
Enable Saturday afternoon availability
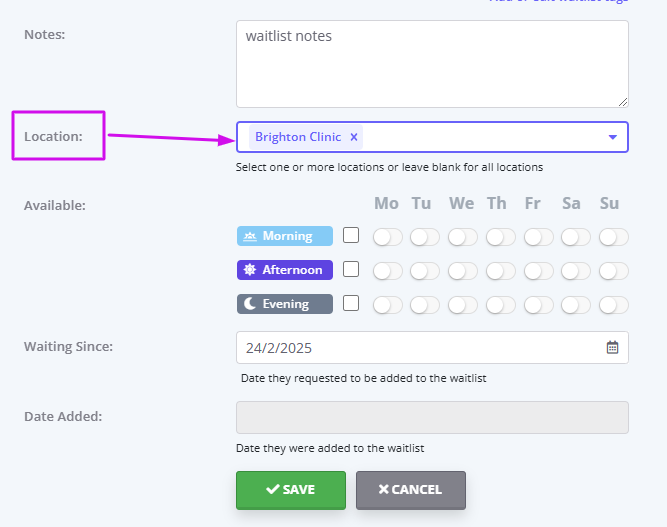click(x=576, y=271)
